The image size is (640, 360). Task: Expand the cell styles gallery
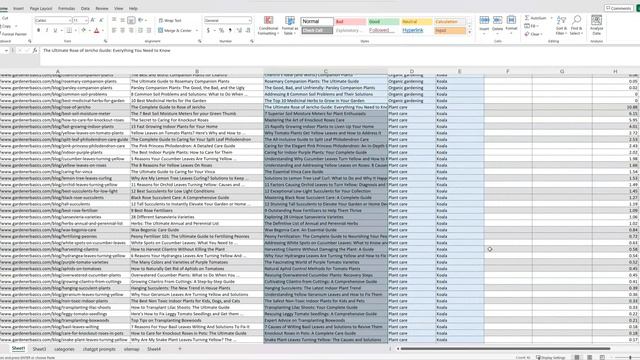click(x=469, y=32)
